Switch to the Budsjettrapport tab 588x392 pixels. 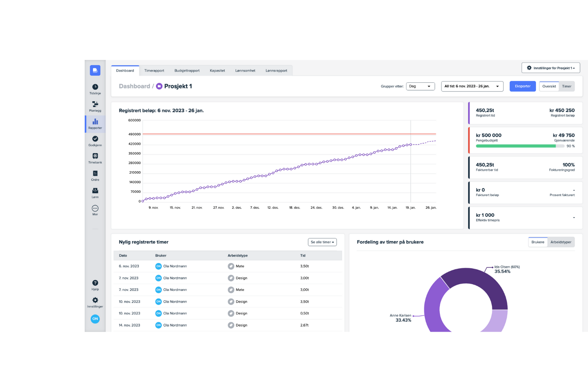coord(187,71)
